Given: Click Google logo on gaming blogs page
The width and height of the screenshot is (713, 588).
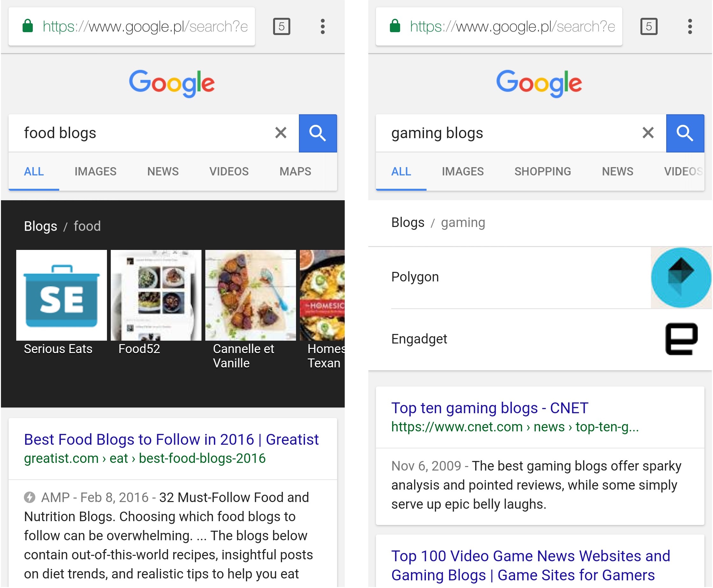Looking at the screenshot, I should 539,83.
